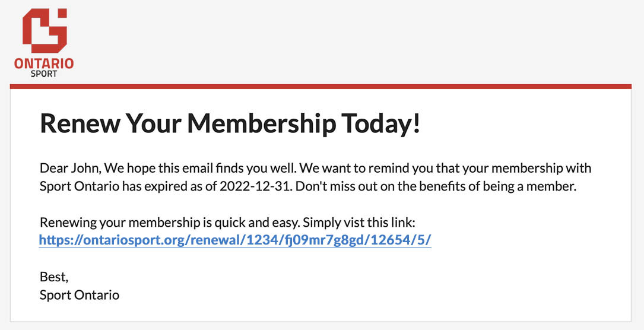The width and height of the screenshot is (644, 330).
Task: Click the Ontario Sport logo icon
Action: click(x=43, y=30)
